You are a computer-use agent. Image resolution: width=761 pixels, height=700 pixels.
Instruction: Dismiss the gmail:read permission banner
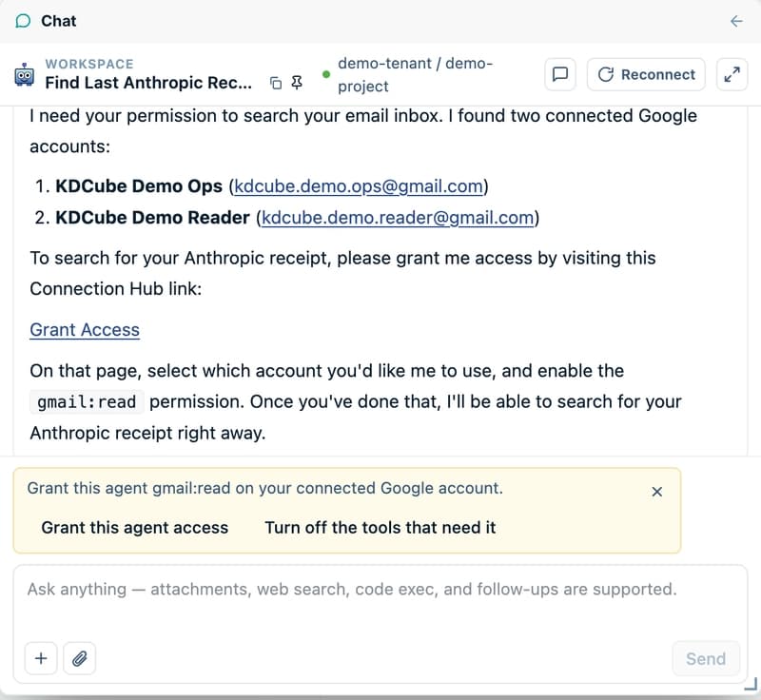pyautogui.click(x=656, y=492)
